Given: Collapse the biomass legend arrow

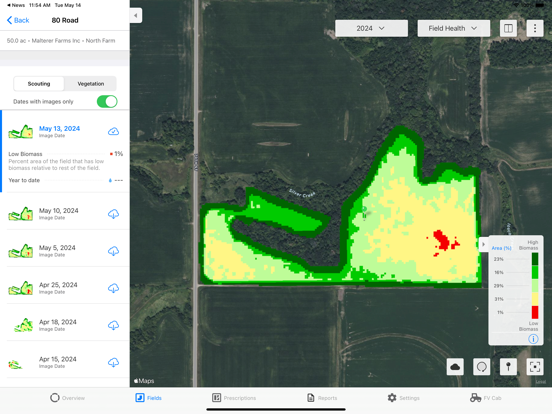Looking at the screenshot, I should pyautogui.click(x=484, y=244).
